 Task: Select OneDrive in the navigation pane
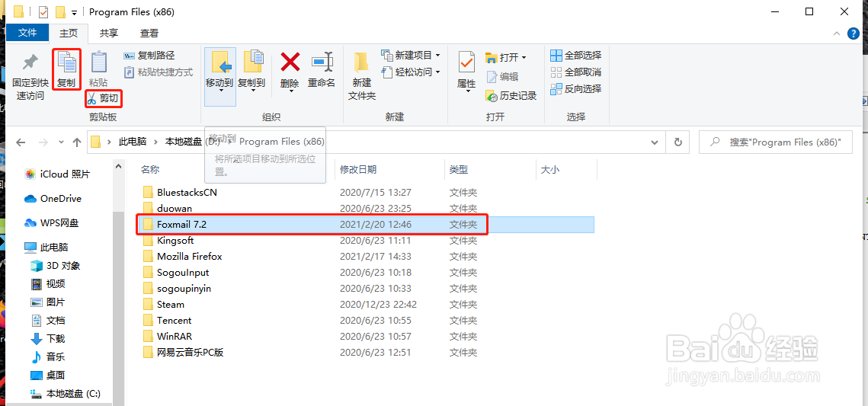click(53, 199)
